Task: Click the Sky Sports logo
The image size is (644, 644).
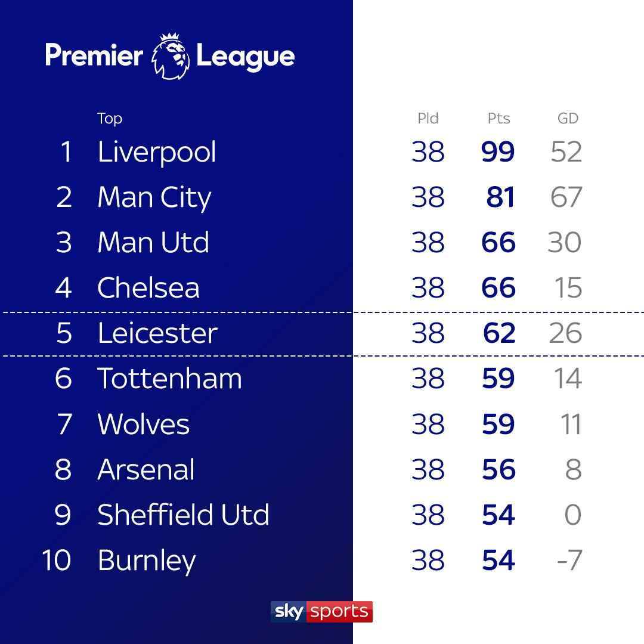Action: click(x=321, y=612)
